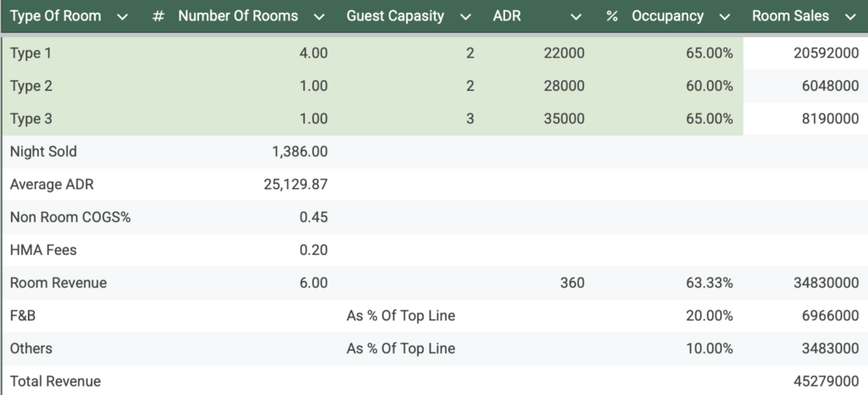Screen dimensions: 868x395
Task: Open the Guest Capasity column dropdown arrow
Action: (x=465, y=17)
